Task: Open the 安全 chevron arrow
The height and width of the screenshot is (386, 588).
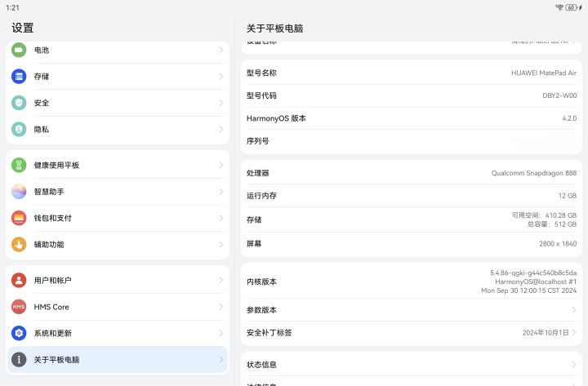Action: click(220, 103)
